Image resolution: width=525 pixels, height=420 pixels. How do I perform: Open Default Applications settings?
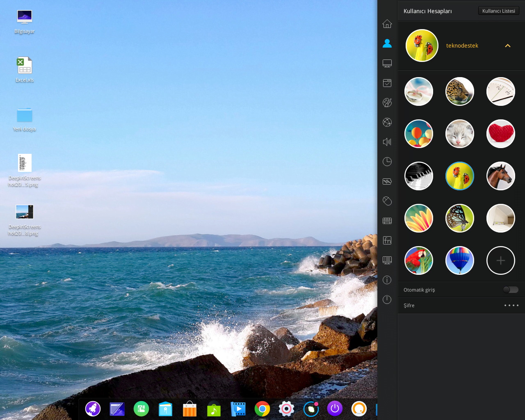pyautogui.click(x=387, y=82)
